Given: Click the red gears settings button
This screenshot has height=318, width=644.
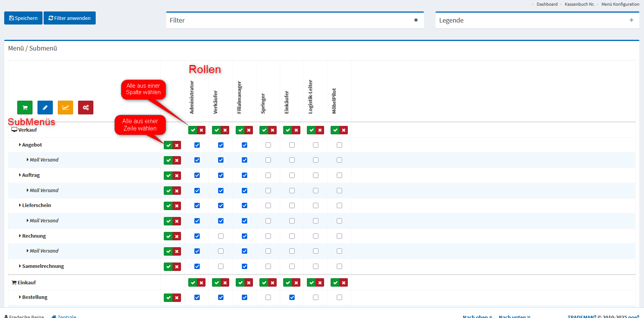Looking at the screenshot, I should 86,108.
